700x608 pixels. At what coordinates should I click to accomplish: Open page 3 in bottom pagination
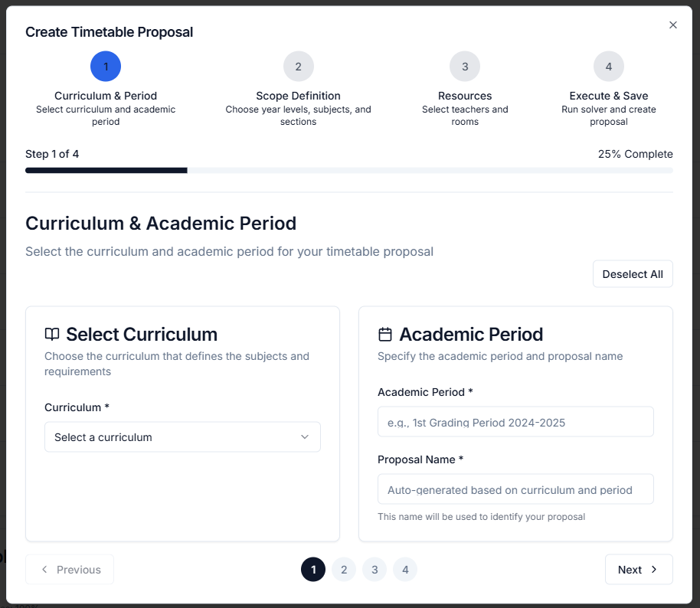tap(375, 570)
